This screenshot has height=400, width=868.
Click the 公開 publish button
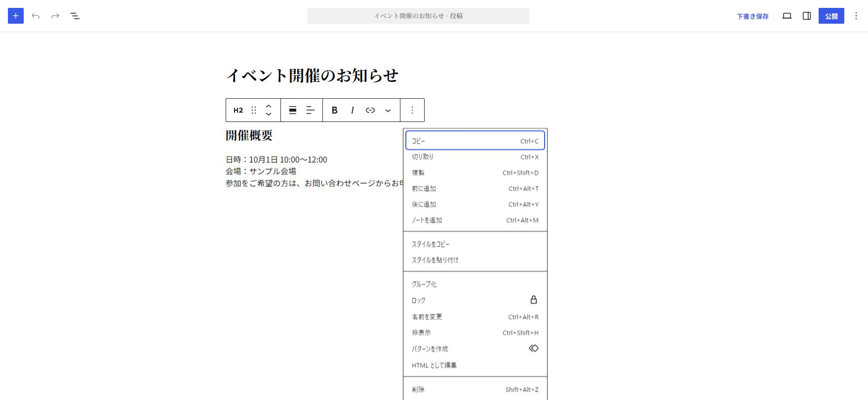click(x=831, y=16)
